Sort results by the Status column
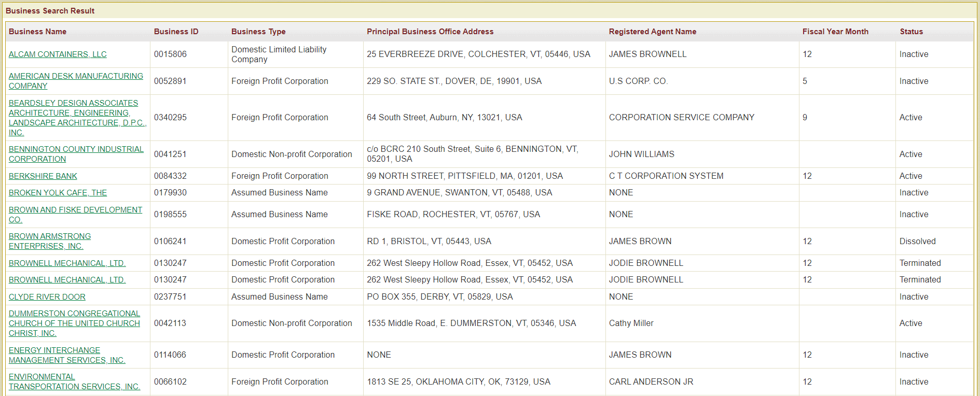This screenshot has width=980, height=396. pyautogui.click(x=911, y=32)
